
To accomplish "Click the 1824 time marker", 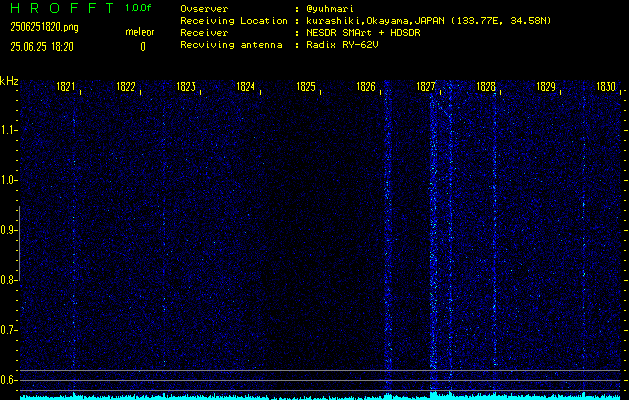I will tap(246, 87).
